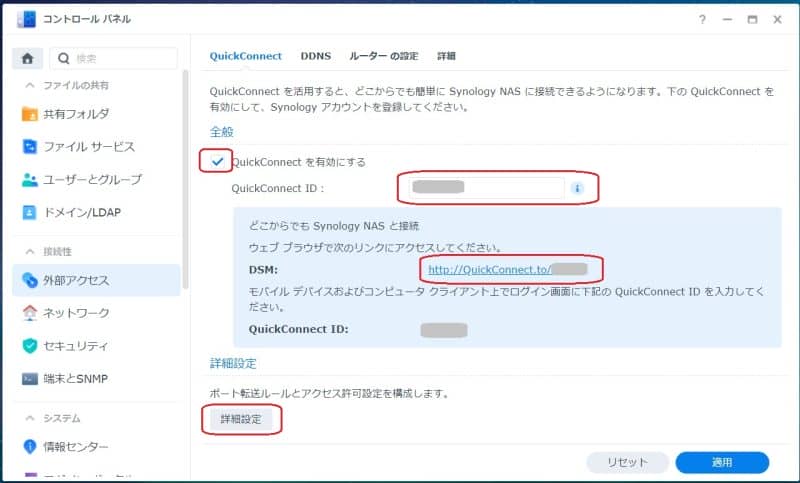800x483 pixels.
Task: Select 共有フォルダ in sidebar
Action: 96,114
